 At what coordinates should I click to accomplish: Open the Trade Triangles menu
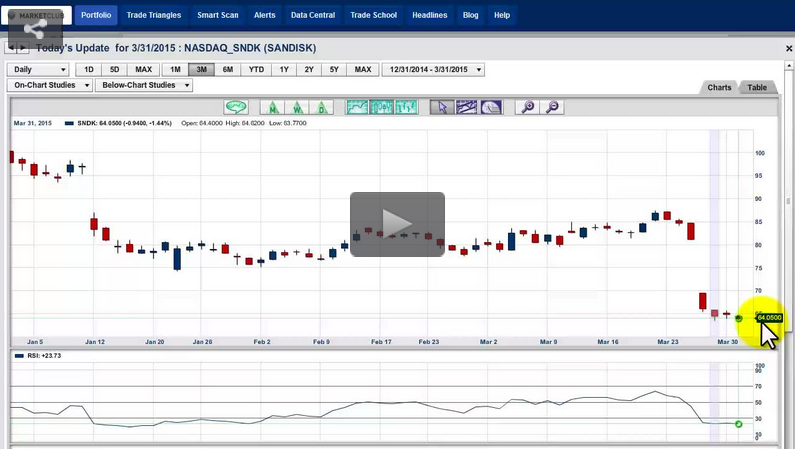point(152,15)
